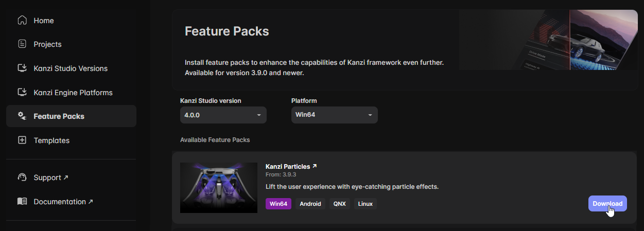644x231 pixels.
Task: Click the Feature Packs banner car image
Action: (x=548, y=40)
